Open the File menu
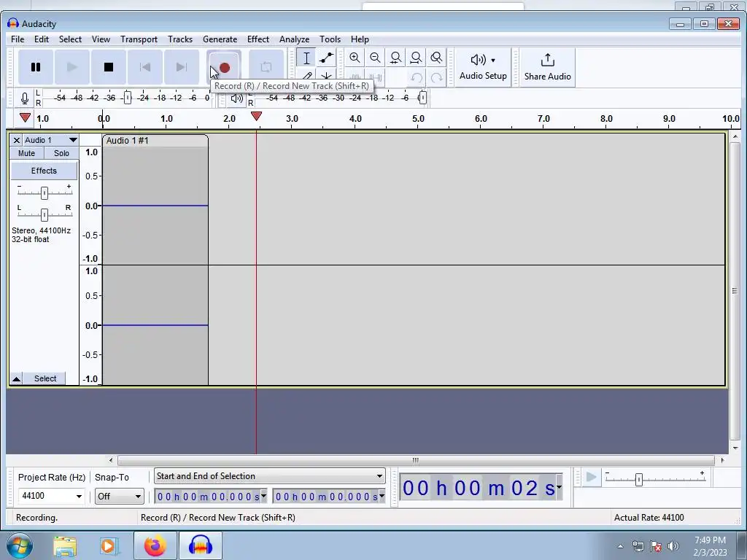747x560 pixels. (18, 39)
